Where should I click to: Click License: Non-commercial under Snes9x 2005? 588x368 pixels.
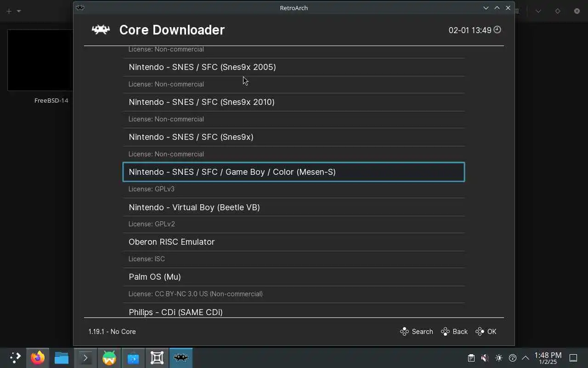click(x=166, y=84)
